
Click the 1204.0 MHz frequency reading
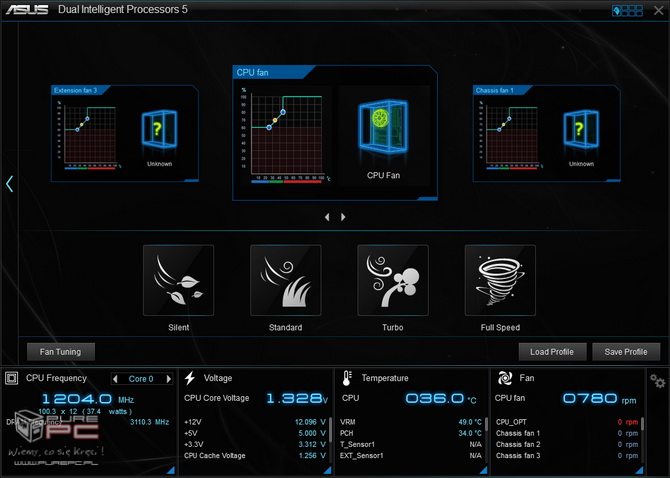click(x=88, y=399)
